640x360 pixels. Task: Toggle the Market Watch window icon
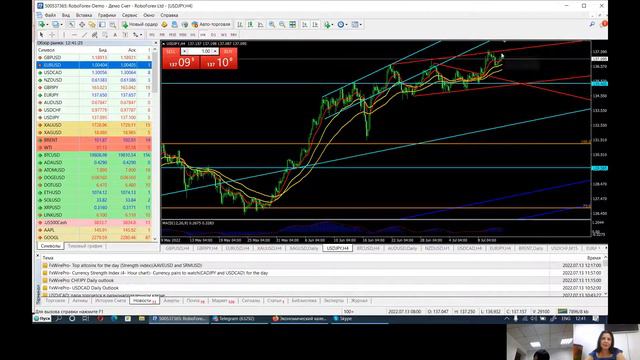71,24
